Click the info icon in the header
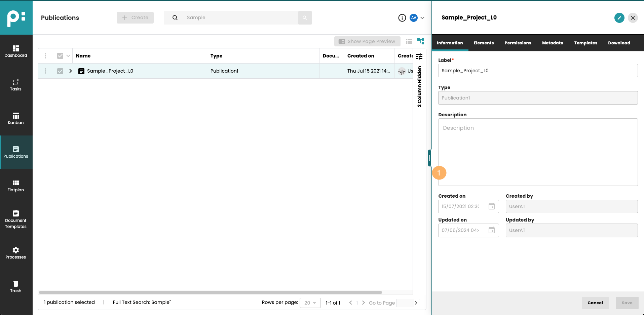Screen dimensions: 644x315 coord(402,18)
